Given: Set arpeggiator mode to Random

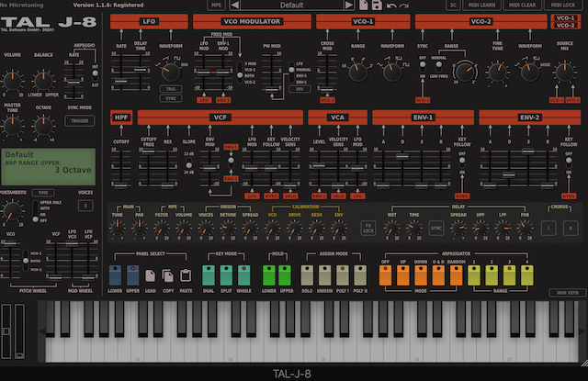Looking at the screenshot, I should [x=456, y=275].
